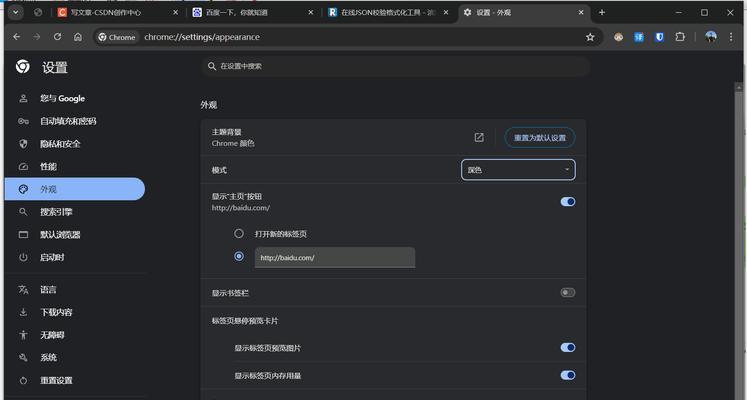Reload the page
The width and height of the screenshot is (747, 400).
click(x=57, y=37)
